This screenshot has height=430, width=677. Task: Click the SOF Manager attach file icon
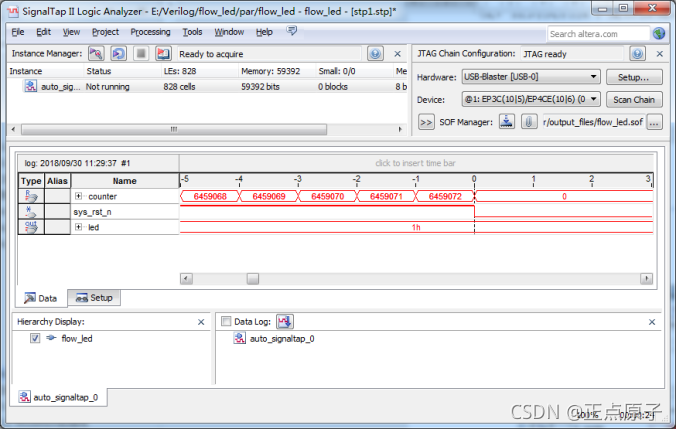(528, 122)
